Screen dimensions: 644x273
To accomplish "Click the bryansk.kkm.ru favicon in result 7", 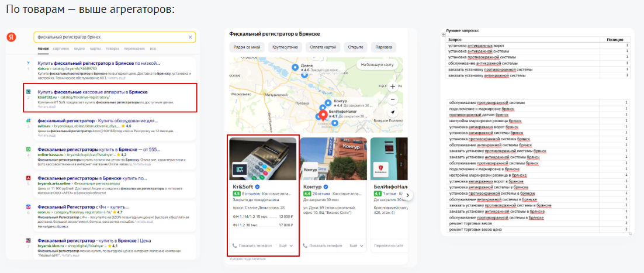I will coord(28,240).
